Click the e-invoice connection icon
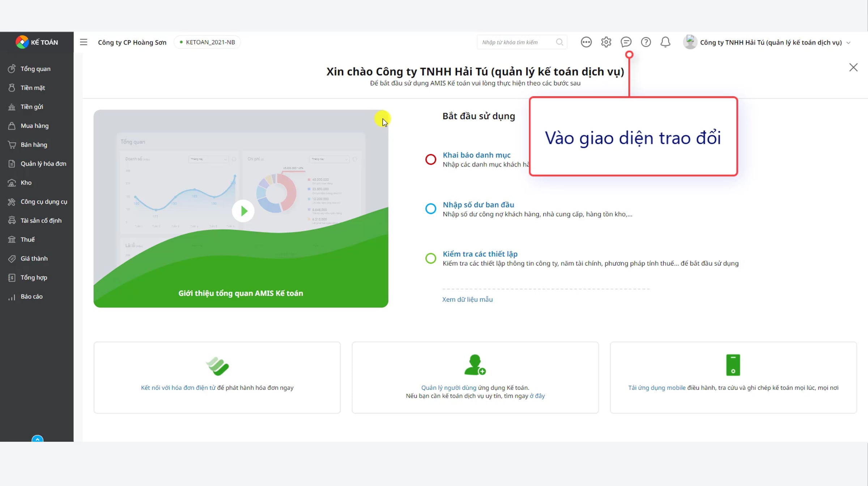The image size is (868, 486). pyautogui.click(x=217, y=366)
